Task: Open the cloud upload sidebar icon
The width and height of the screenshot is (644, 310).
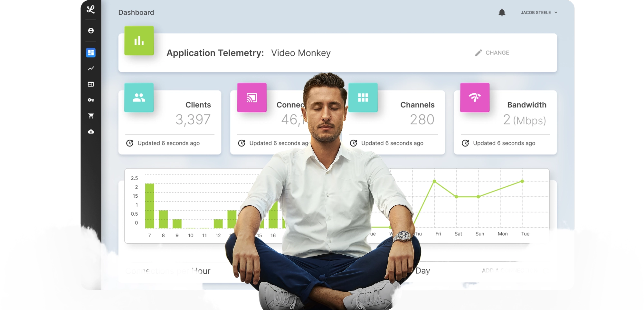Action: pos(91,132)
